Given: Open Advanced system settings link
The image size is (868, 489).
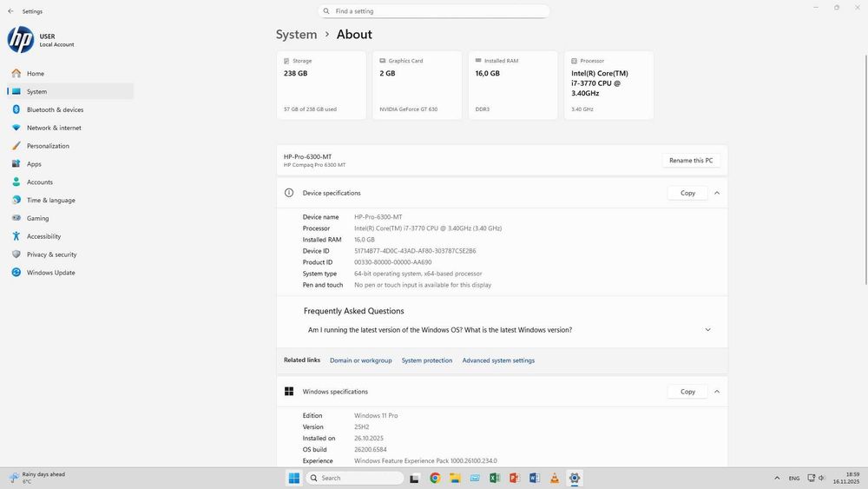Looking at the screenshot, I should pyautogui.click(x=498, y=360).
